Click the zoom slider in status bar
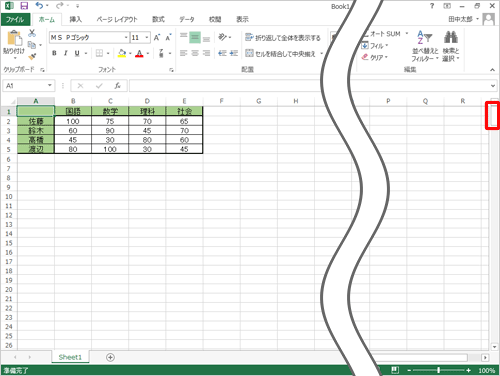500x376 pixels. tap(439, 370)
